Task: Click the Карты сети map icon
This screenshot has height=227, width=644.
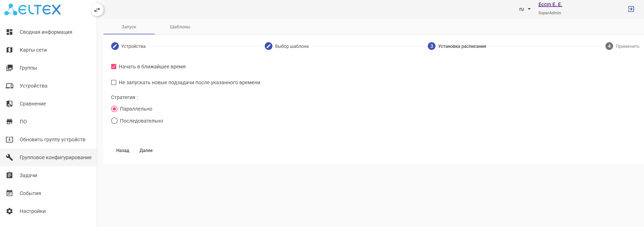Action: coord(9,50)
